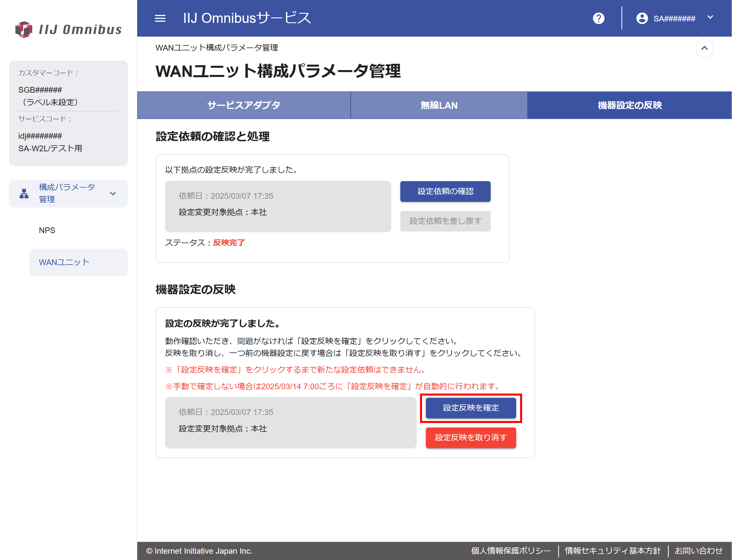Viewport: 732px width, 560px height.
Task: Click the 構成パラメータ管理 network icon
Action: pos(24,194)
